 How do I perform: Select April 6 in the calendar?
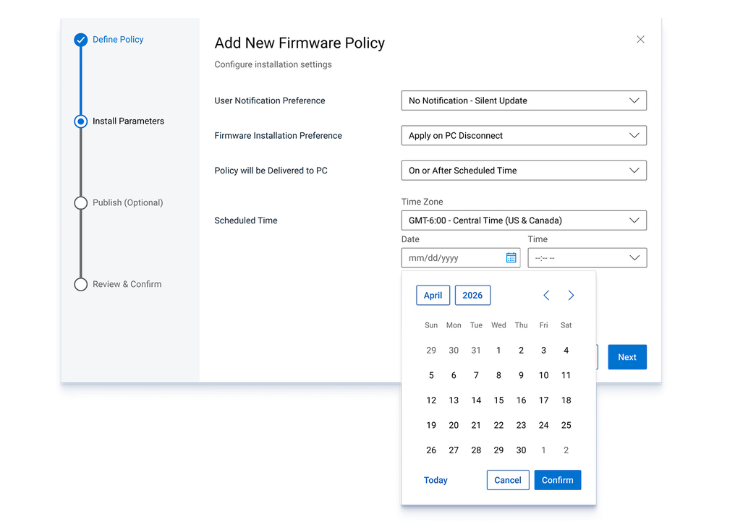pos(454,375)
